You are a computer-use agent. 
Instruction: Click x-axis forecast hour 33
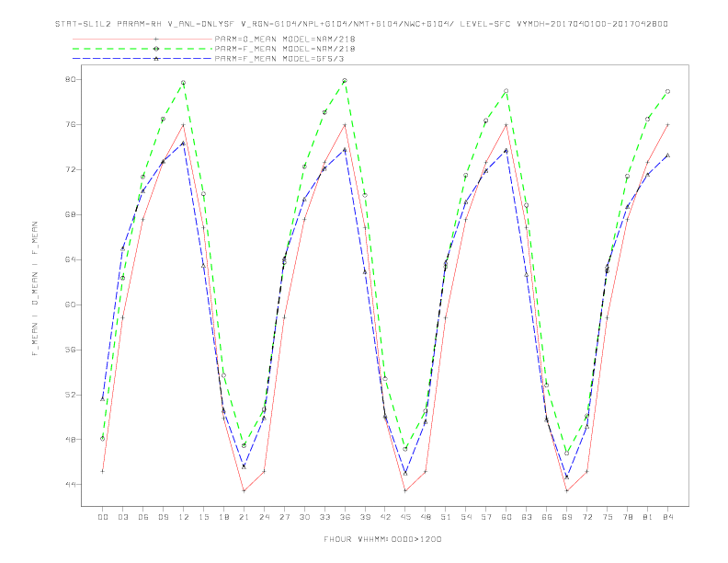[x=324, y=517]
